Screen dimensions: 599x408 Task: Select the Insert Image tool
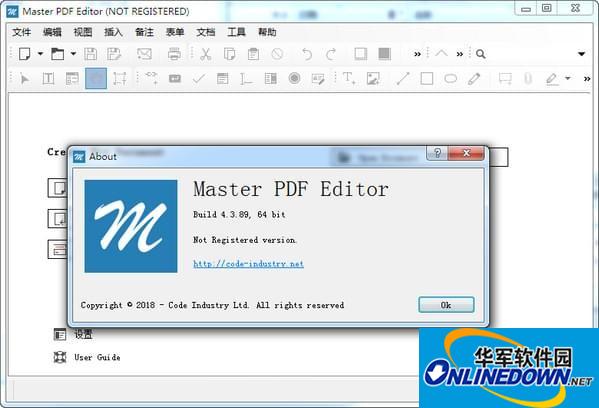pos(373,78)
